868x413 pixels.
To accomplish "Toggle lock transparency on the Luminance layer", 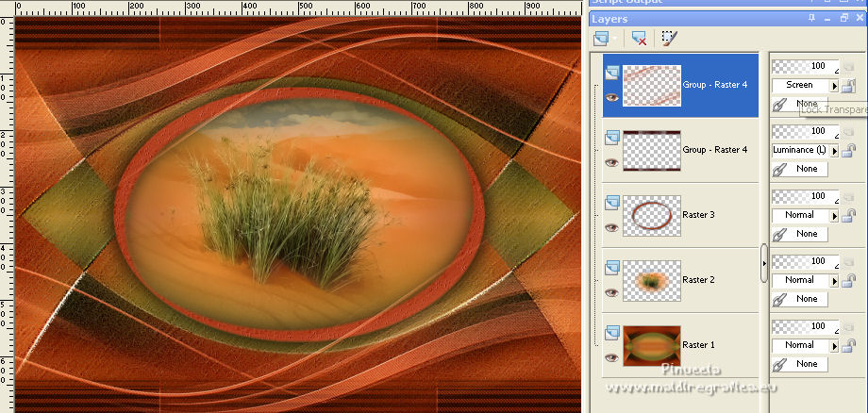I will click(x=848, y=150).
